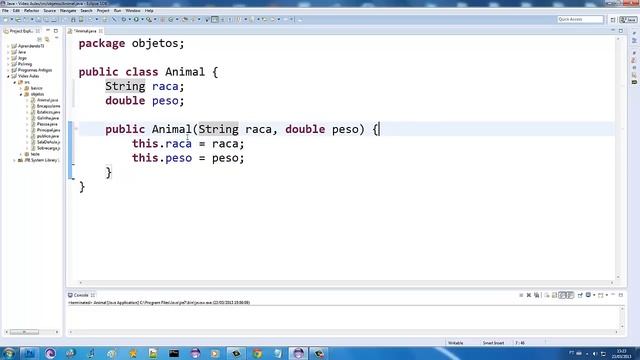Toggle Link with Editor in Project Explorer
Viewport: 640px width, 360px height.
tap(47, 39)
